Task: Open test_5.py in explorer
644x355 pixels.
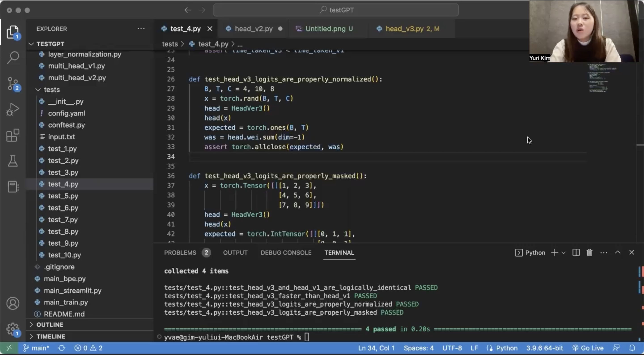Action: tap(90, 196)
